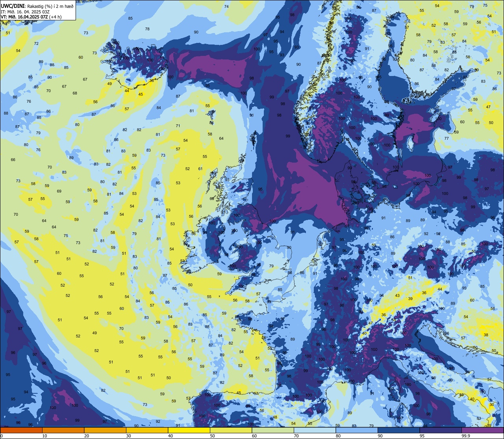Click the humidity value "43" on the map
This screenshot has height=439, width=504.
(397, 296)
